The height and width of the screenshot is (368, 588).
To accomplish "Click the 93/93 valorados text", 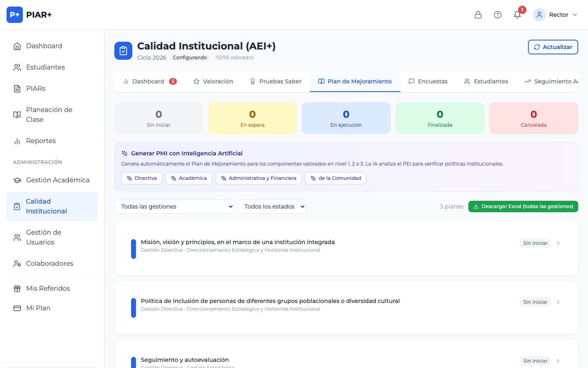I will pyautogui.click(x=235, y=58).
